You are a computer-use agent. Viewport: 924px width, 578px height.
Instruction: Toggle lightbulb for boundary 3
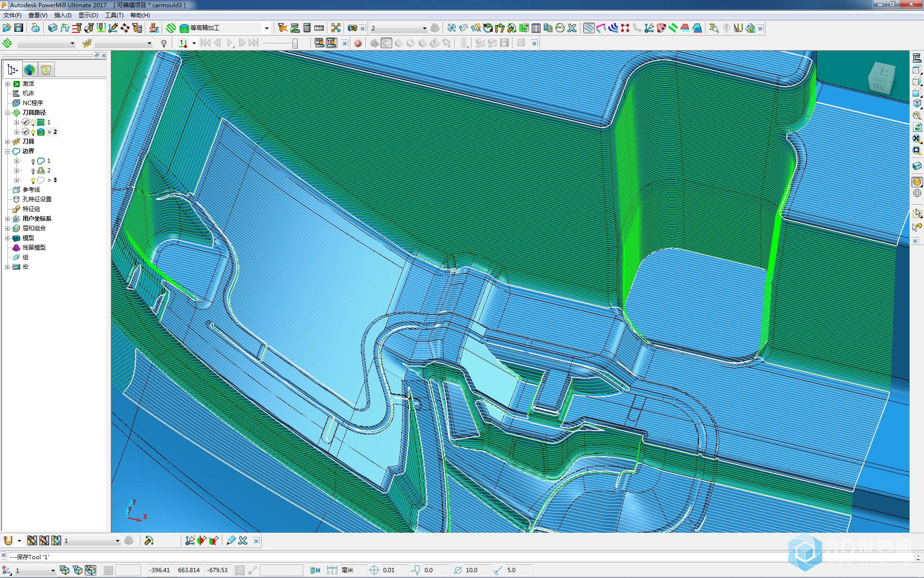pyautogui.click(x=33, y=180)
